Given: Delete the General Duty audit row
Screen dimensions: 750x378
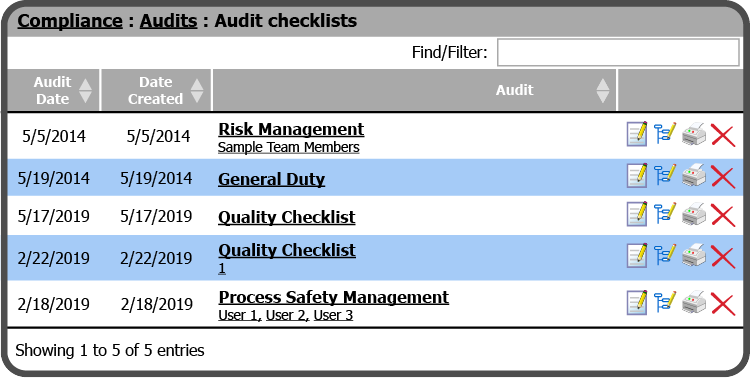Looking at the screenshot, I should pos(723,177).
